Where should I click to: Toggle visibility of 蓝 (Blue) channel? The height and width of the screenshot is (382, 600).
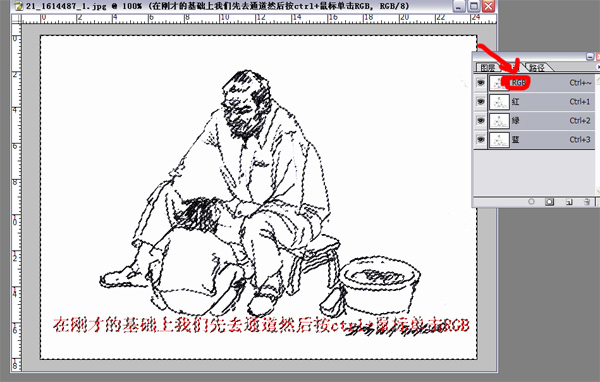pos(480,139)
